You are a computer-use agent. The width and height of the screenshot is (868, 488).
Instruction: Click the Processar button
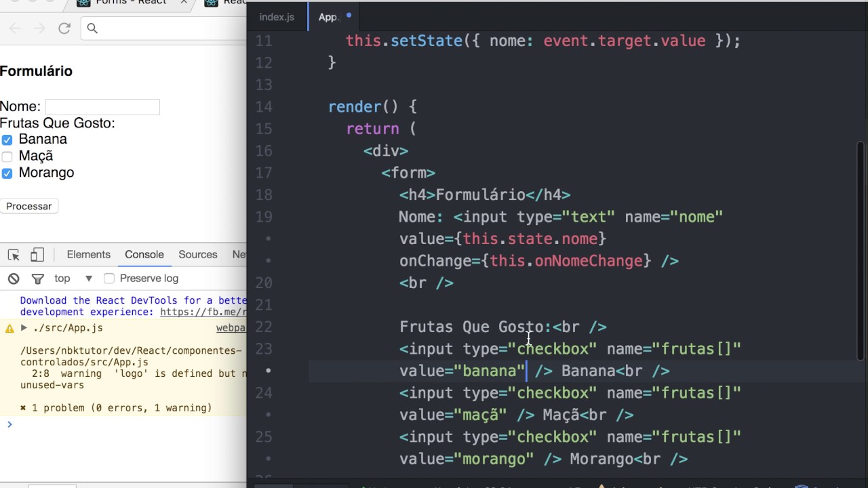29,206
